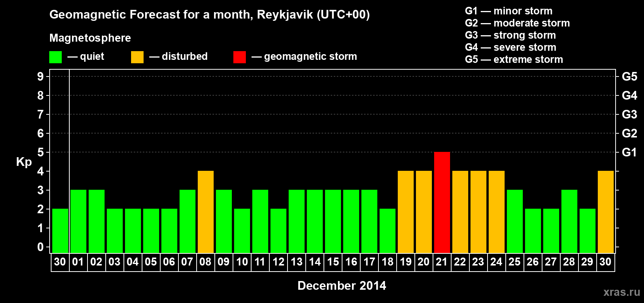Click the Kp axis label

(24, 162)
